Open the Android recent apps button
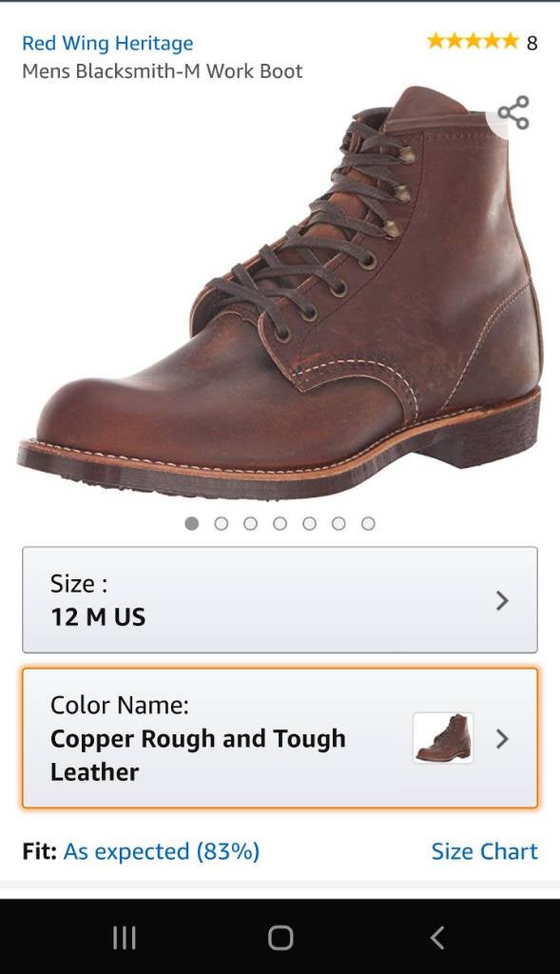The height and width of the screenshot is (974, 560). point(123,937)
